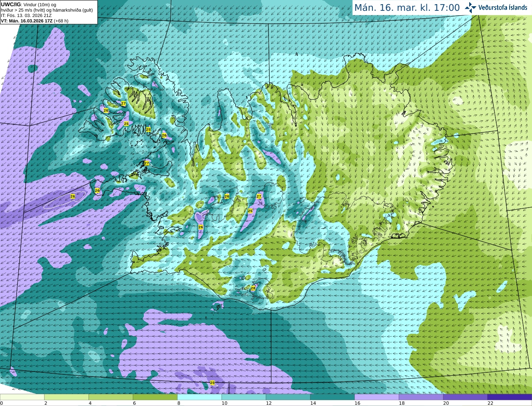Click the legend value 18
532x406 pixels.
[x=402, y=403]
